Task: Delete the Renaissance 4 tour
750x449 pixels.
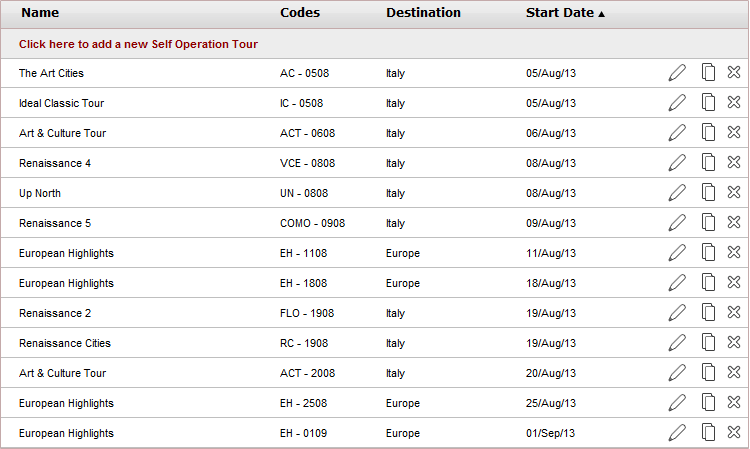Action: click(734, 162)
